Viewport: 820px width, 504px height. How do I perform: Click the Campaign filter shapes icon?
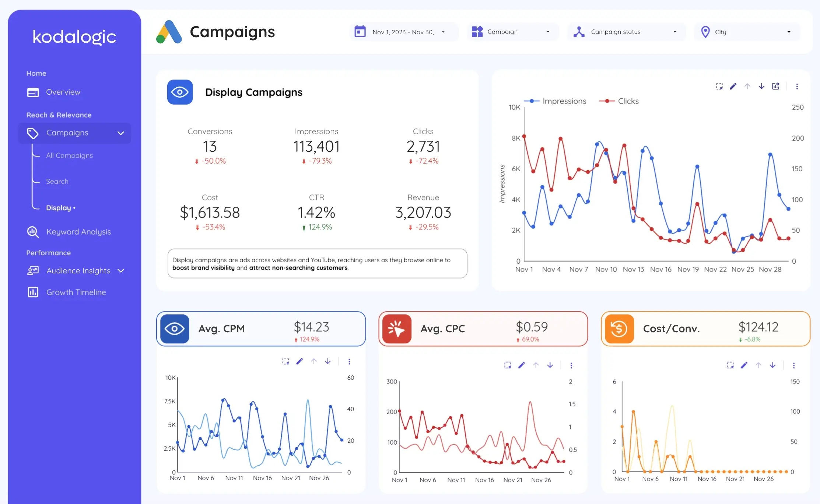click(x=477, y=32)
